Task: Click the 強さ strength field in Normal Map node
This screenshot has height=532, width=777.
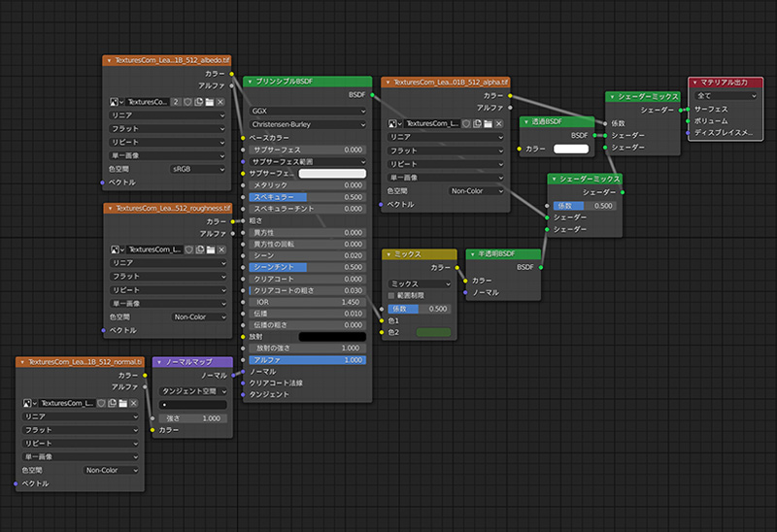Action: tap(191, 417)
